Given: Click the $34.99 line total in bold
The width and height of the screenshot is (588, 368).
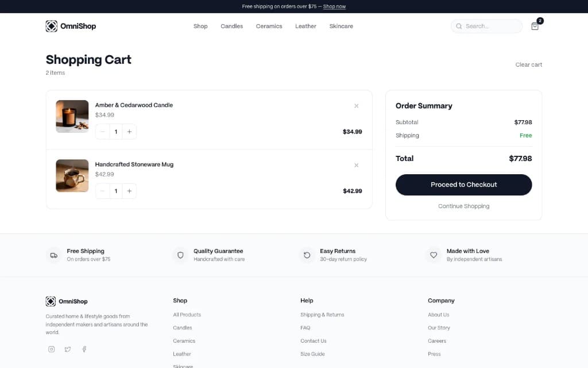Looking at the screenshot, I should point(352,132).
